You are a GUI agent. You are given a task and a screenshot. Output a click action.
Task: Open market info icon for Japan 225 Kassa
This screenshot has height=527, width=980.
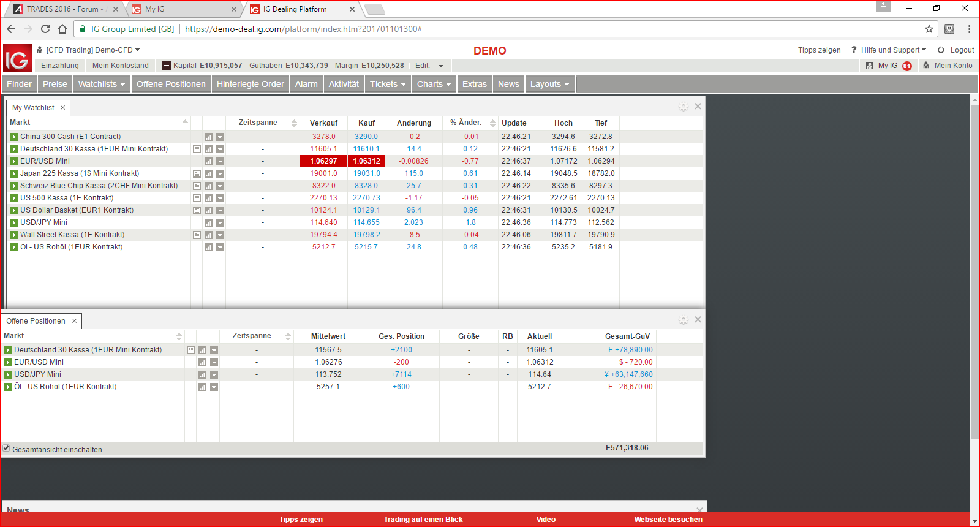pyautogui.click(x=197, y=173)
